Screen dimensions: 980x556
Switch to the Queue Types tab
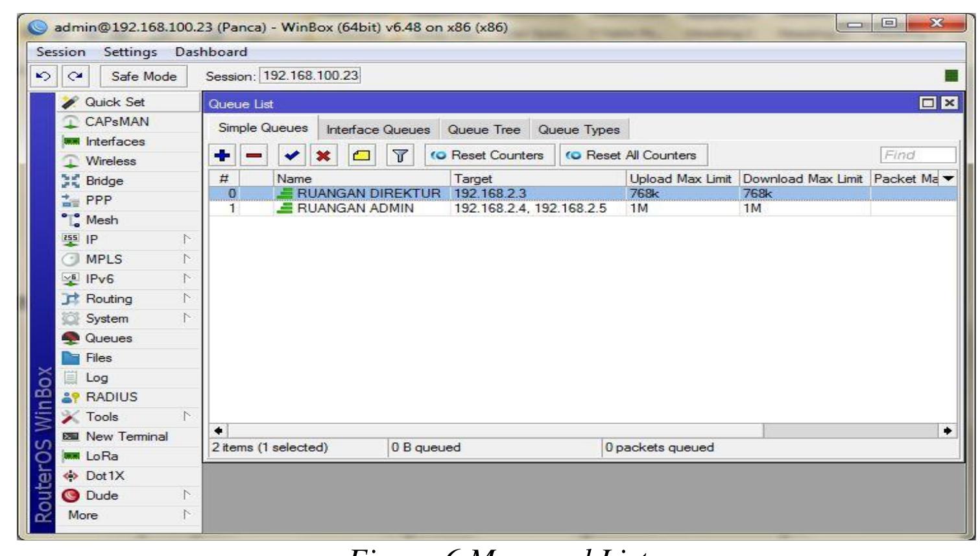click(x=579, y=129)
